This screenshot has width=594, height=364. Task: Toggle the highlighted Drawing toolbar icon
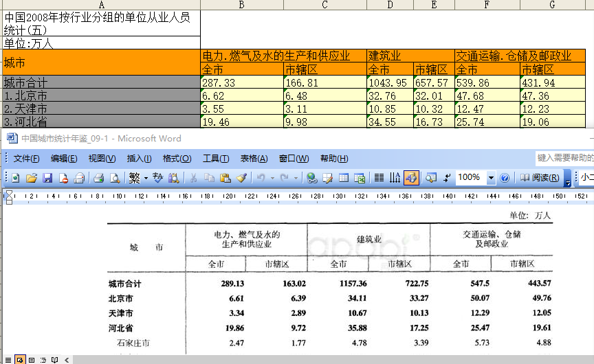[411, 177]
